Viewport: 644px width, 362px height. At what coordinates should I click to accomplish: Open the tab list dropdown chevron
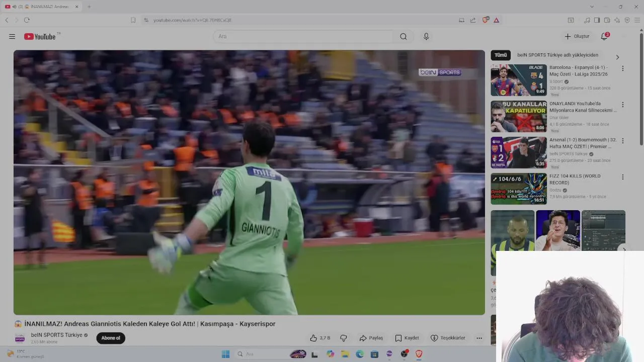click(x=592, y=7)
